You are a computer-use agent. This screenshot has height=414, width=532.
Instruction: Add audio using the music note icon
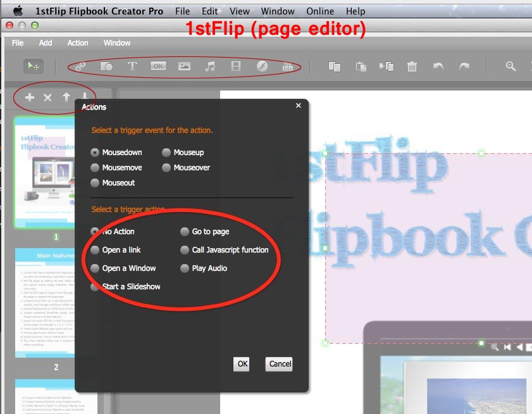point(209,66)
